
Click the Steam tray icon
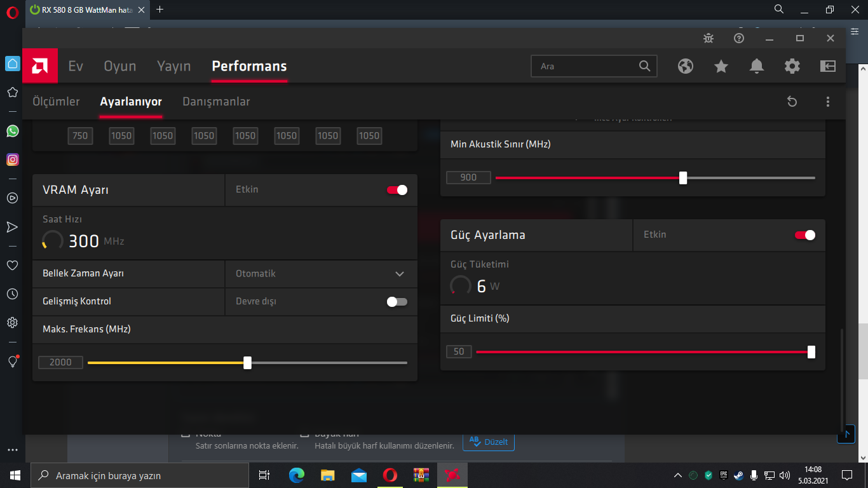(738, 475)
